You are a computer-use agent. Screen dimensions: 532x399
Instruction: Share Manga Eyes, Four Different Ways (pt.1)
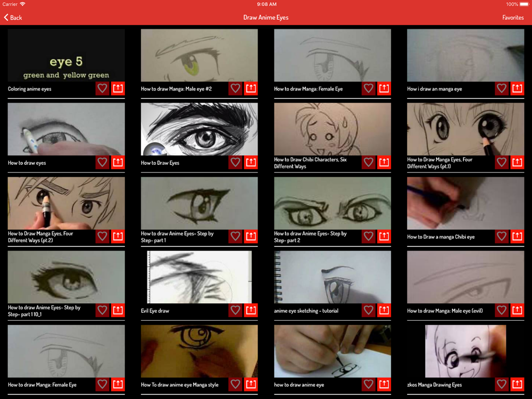tap(517, 162)
